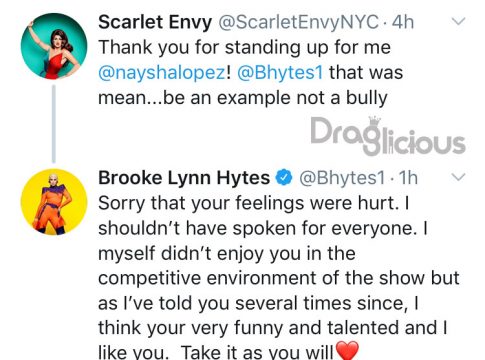Click the @nayshalopez mention link
The image size is (485, 360).
coord(162,73)
